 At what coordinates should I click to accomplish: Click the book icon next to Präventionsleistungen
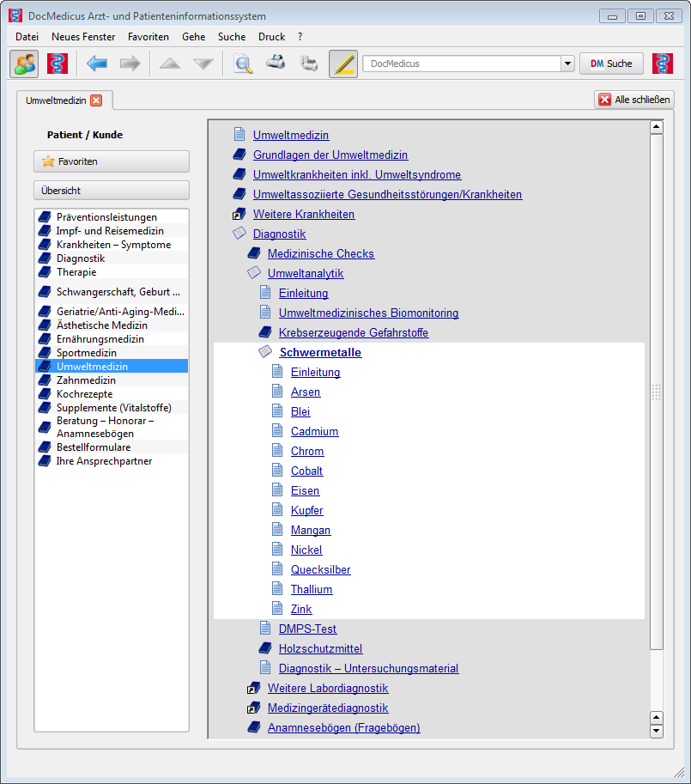coord(45,217)
